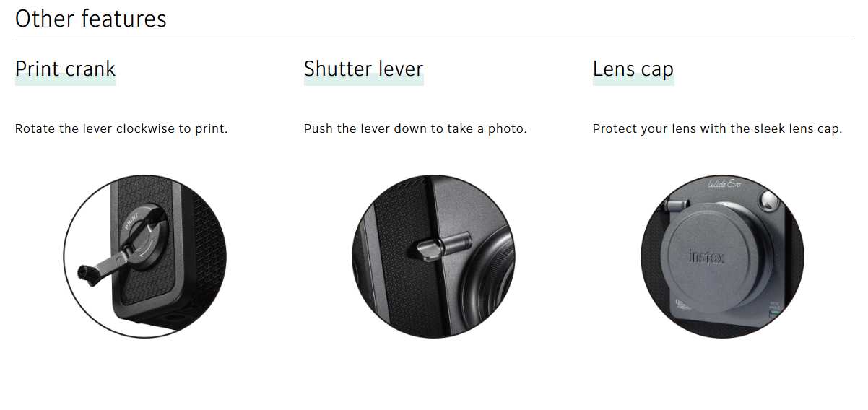Click the "Print crank" heading
This screenshot has height=410, width=868.
[65, 69]
